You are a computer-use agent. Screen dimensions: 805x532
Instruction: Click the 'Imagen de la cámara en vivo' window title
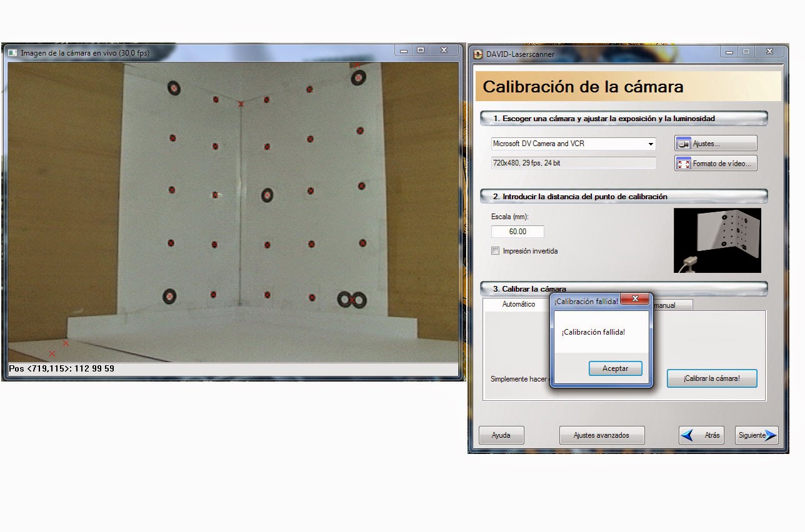click(85, 53)
